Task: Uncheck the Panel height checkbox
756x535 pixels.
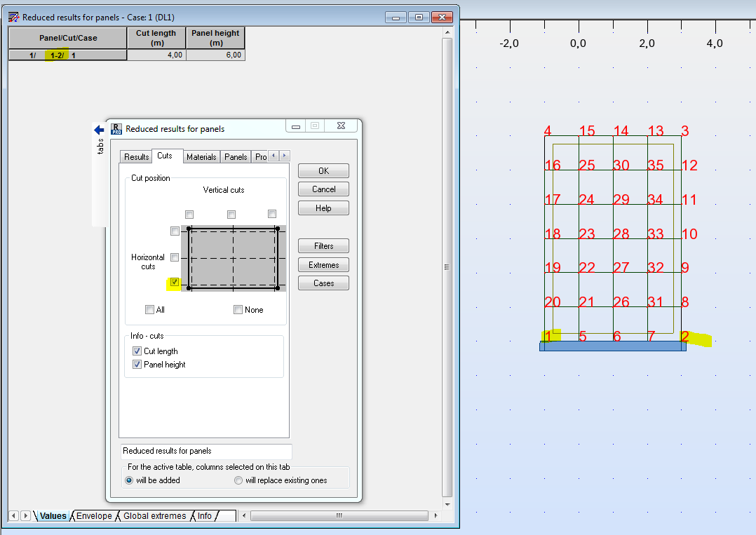Action: click(137, 364)
